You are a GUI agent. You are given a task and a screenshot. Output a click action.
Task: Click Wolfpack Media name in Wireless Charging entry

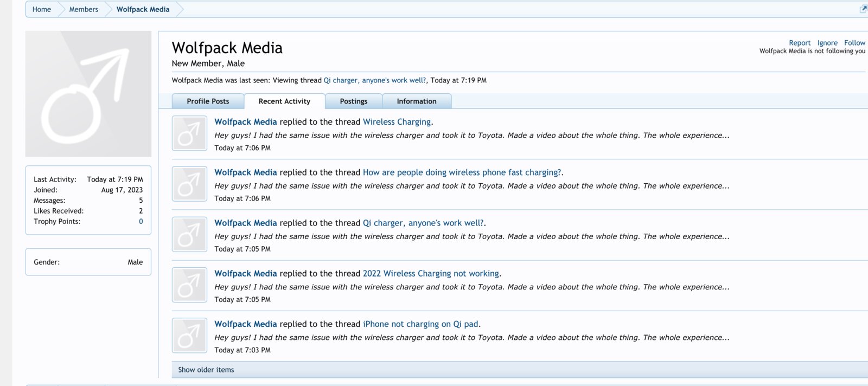[x=246, y=122]
